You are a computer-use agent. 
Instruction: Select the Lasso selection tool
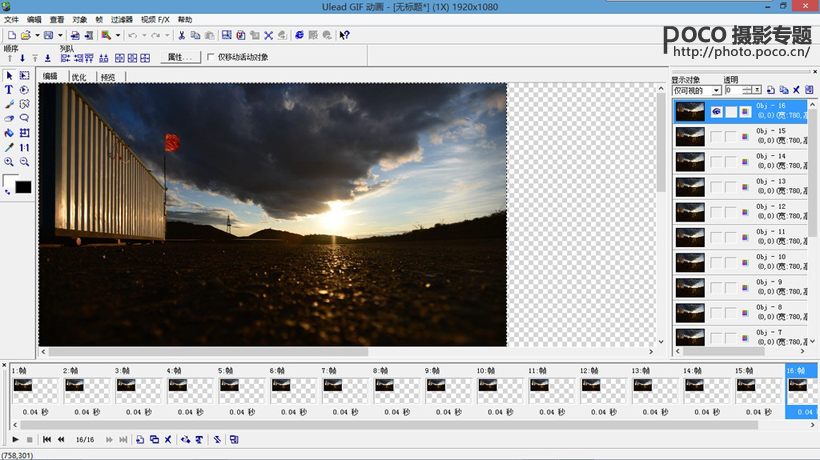coord(24,119)
